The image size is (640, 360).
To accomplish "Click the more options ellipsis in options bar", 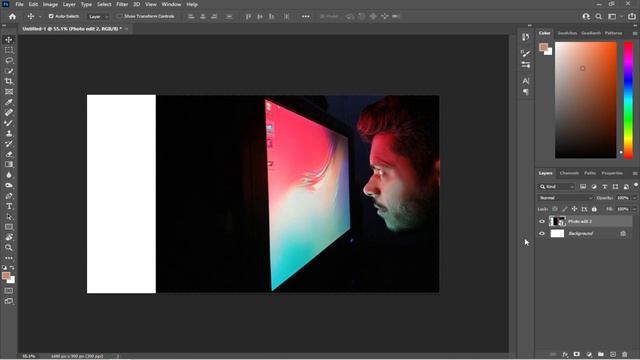I will [305, 16].
